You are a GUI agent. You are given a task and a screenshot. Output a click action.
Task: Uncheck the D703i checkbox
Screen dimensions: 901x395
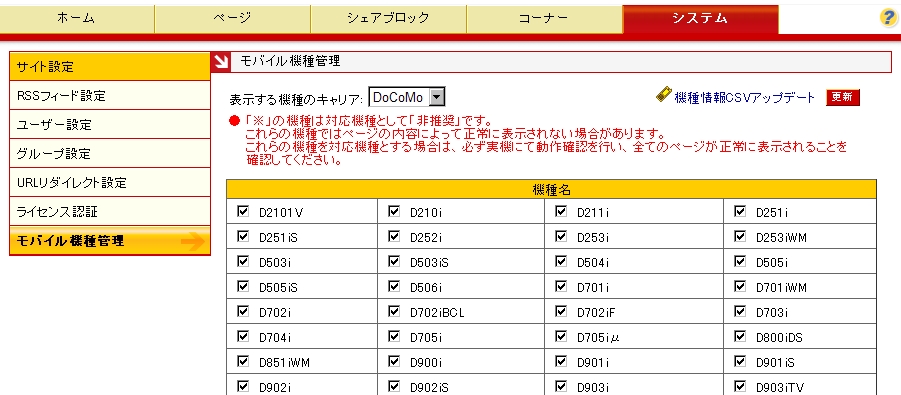click(740, 311)
